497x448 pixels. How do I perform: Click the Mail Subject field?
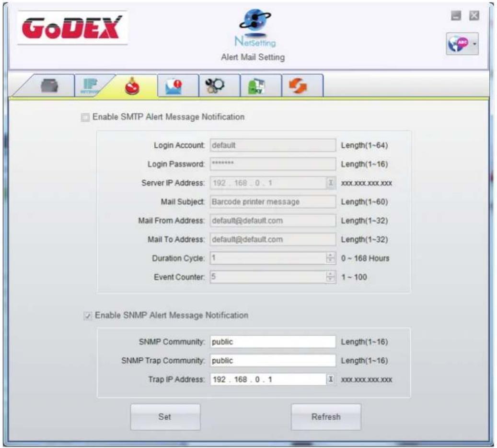click(273, 202)
